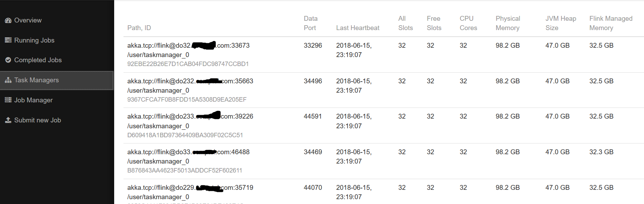Viewport: 644px width, 204px height.
Task: Click the Running Jobs list icon
Action: 8,40
